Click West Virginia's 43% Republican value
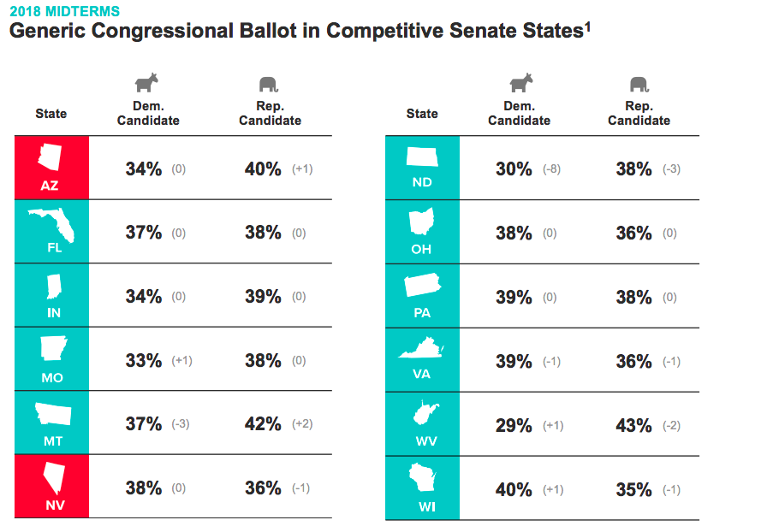Viewport: 773px width, 532px height. click(x=633, y=426)
